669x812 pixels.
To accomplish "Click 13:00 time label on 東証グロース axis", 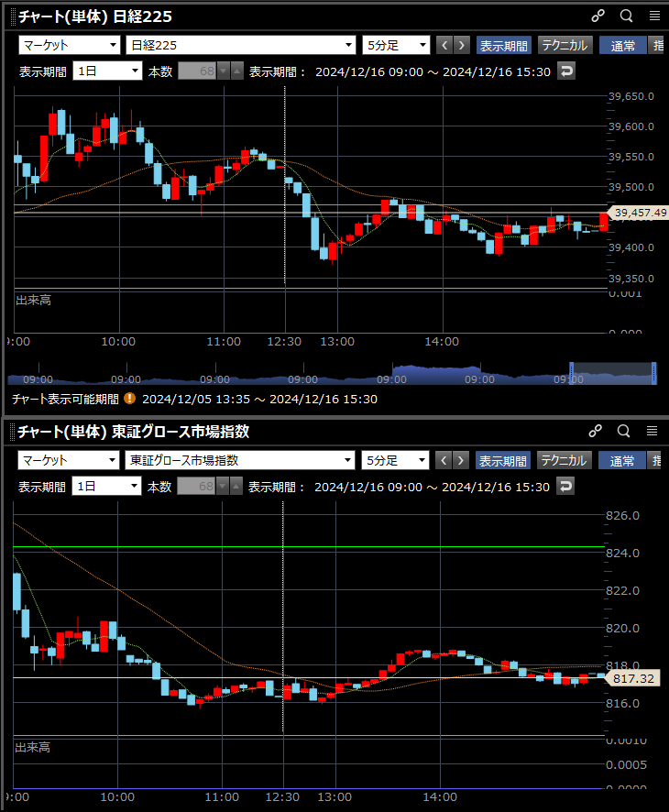I will [334, 796].
